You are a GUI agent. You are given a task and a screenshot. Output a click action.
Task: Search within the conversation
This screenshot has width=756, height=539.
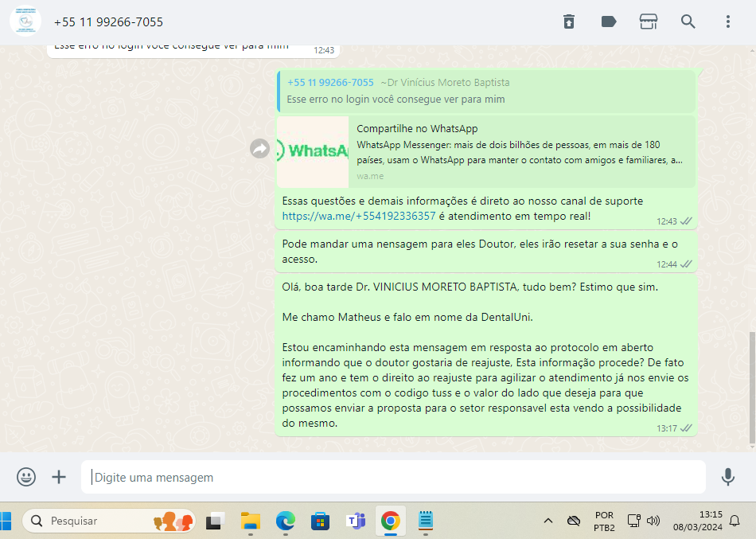[688, 21]
